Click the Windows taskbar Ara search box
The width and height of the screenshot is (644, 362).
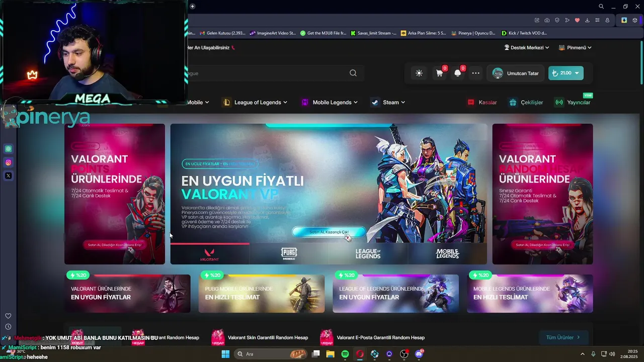pos(271,354)
